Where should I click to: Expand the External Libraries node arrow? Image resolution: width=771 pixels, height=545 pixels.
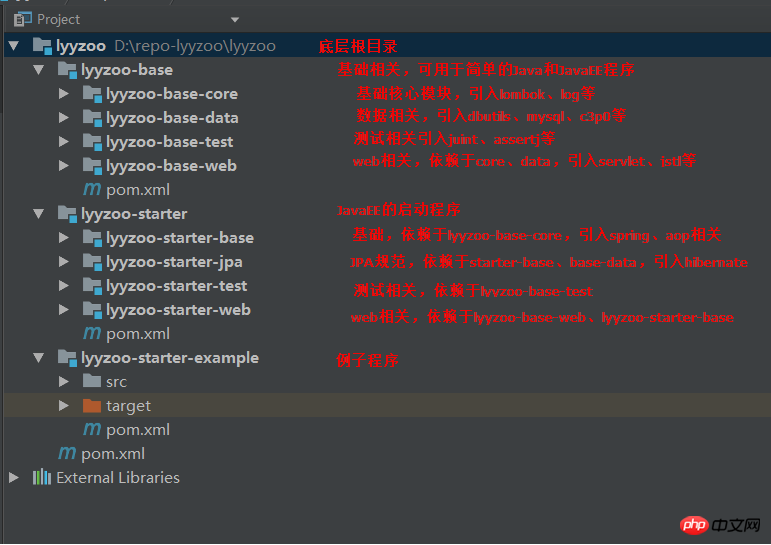[14, 478]
